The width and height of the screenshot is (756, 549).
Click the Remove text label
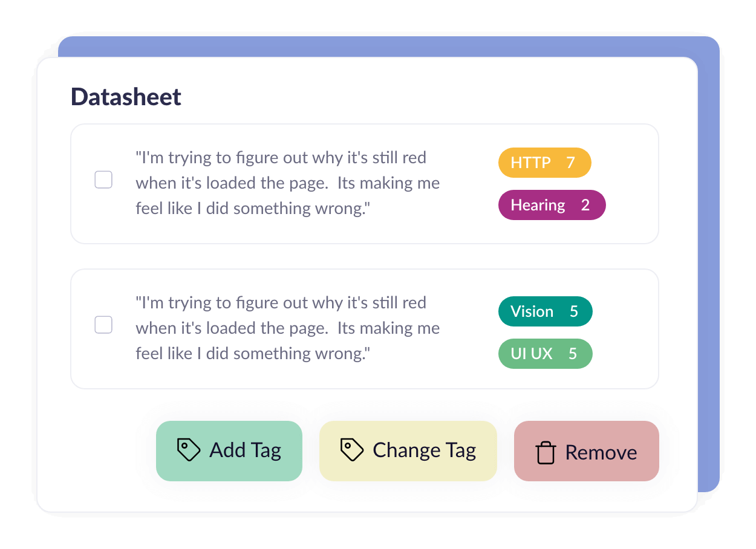(601, 453)
